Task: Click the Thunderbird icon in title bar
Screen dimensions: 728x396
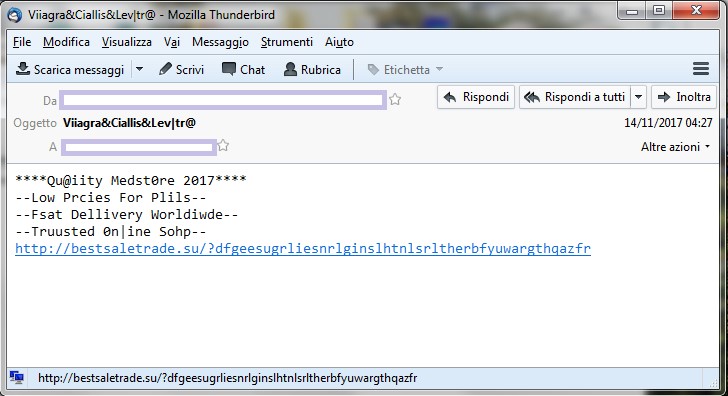Action: [x=14, y=15]
